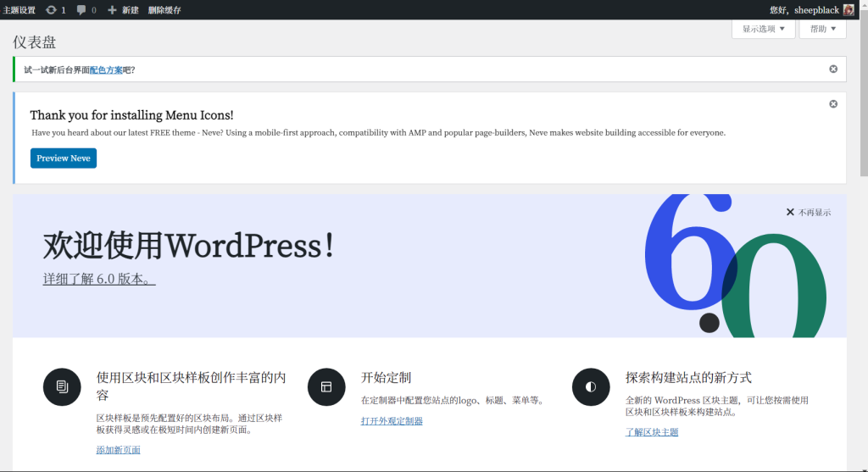Screen dimensions: 868x472
Task: Open comments bubble icon in admin bar
Action: click(x=81, y=10)
